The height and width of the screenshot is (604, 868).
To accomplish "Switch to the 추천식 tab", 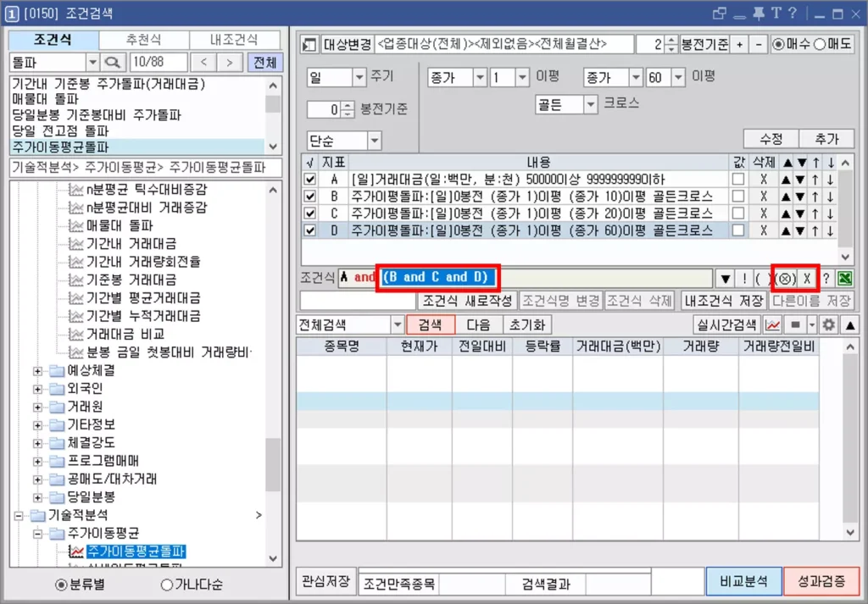I will (x=144, y=40).
